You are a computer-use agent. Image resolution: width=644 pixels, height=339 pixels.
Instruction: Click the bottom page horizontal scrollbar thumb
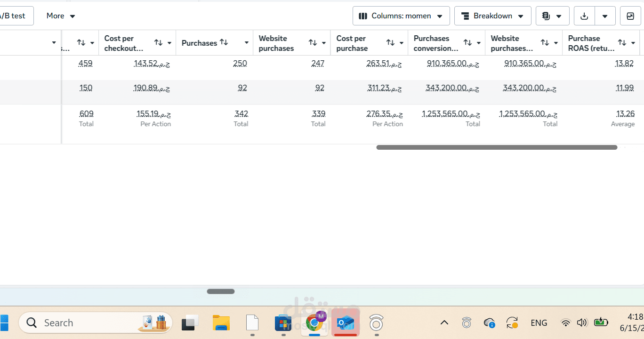tap(221, 291)
